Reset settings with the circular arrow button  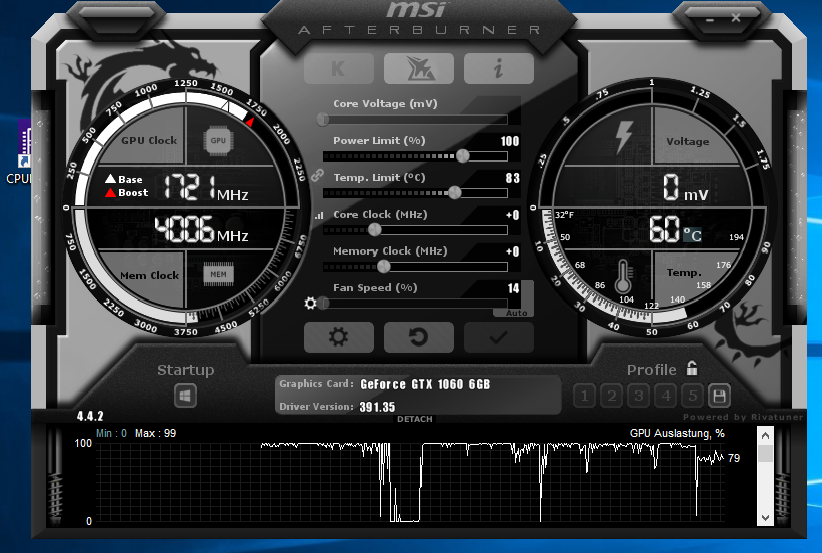click(x=418, y=337)
